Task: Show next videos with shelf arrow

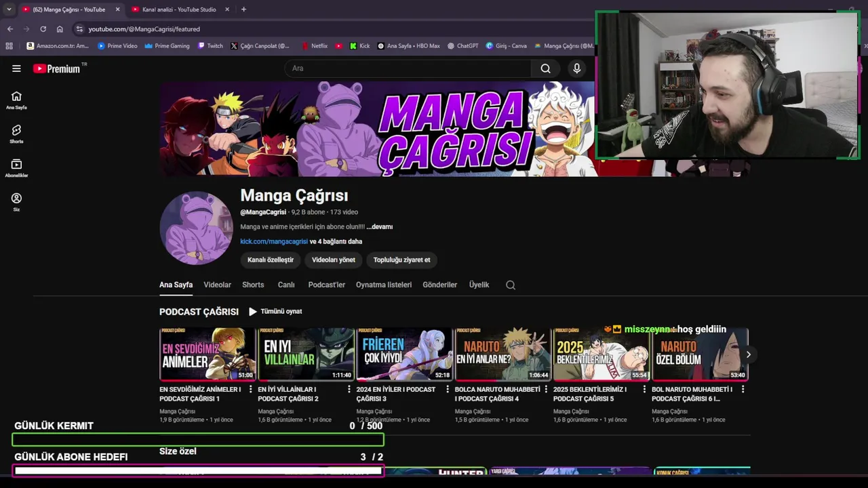Action: pos(749,354)
